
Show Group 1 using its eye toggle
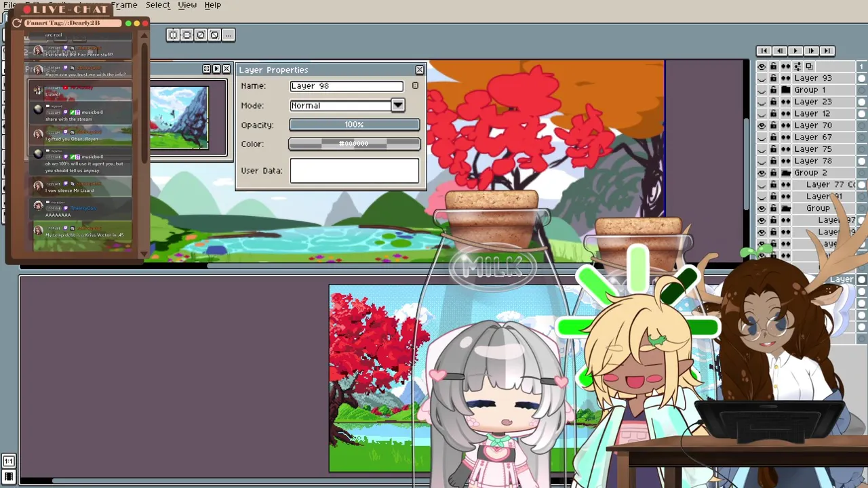(762, 90)
